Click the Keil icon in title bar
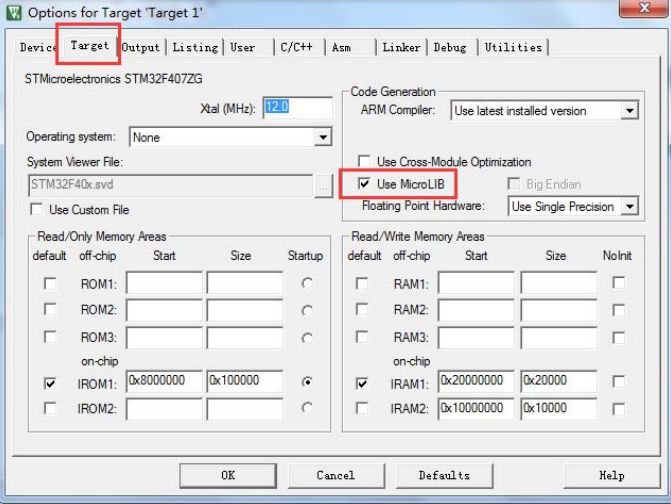 point(13,13)
